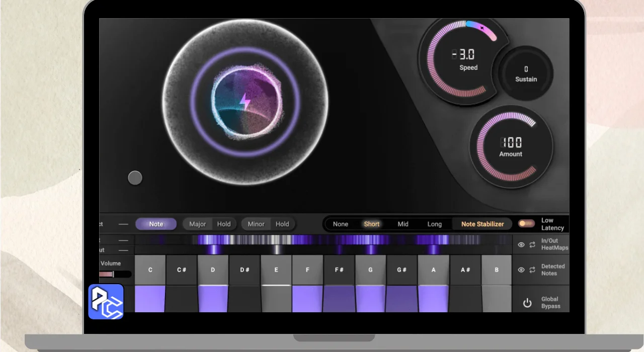644x352 pixels.
Task: Toggle the F# note key
Action: pos(339,270)
